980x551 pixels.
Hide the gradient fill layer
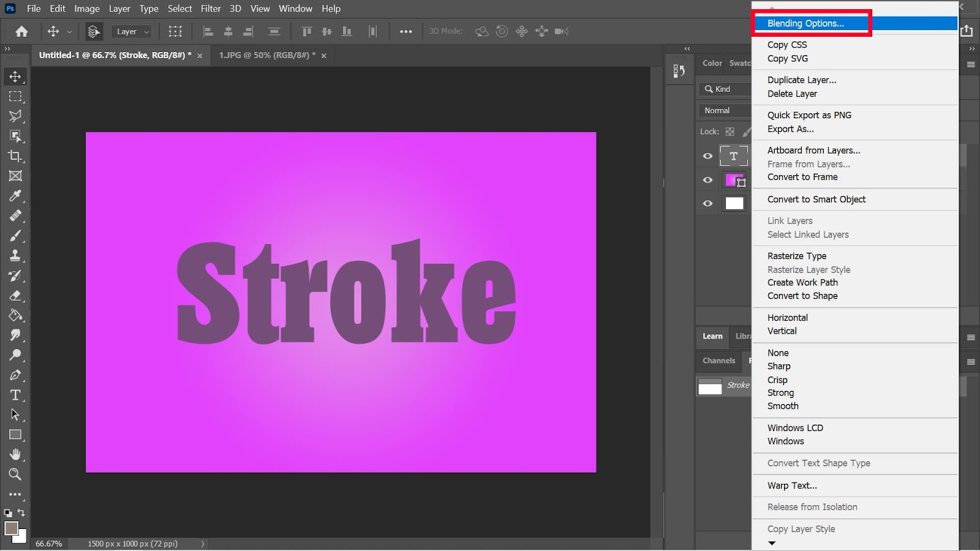707,180
